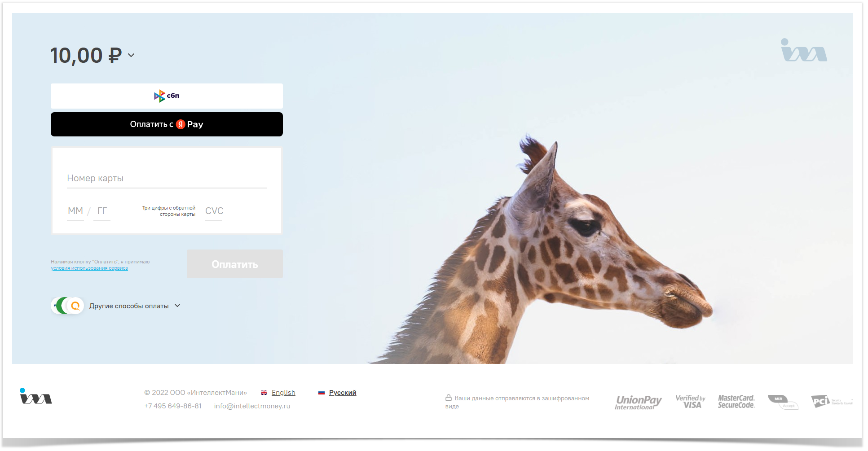Viewport: 868px width, 451px height.
Task: Click the Verified by VISA logo
Action: 690,402
